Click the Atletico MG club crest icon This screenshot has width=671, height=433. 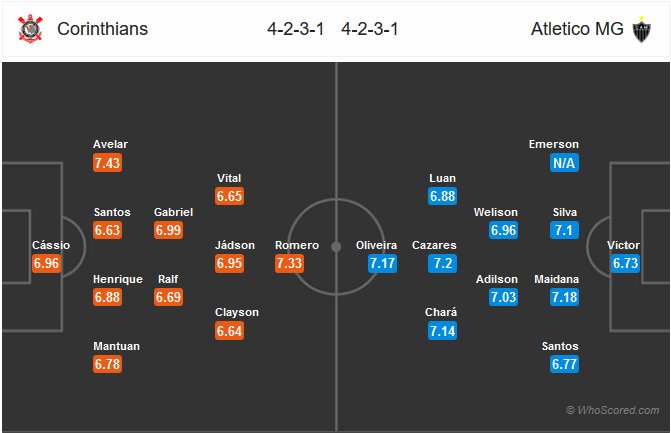(x=641, y=29)
